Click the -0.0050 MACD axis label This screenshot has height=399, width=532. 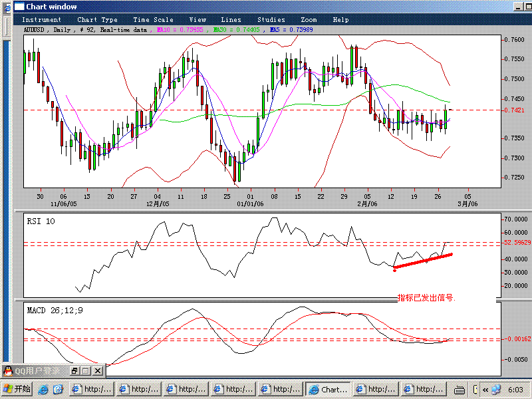click(516, 359)
